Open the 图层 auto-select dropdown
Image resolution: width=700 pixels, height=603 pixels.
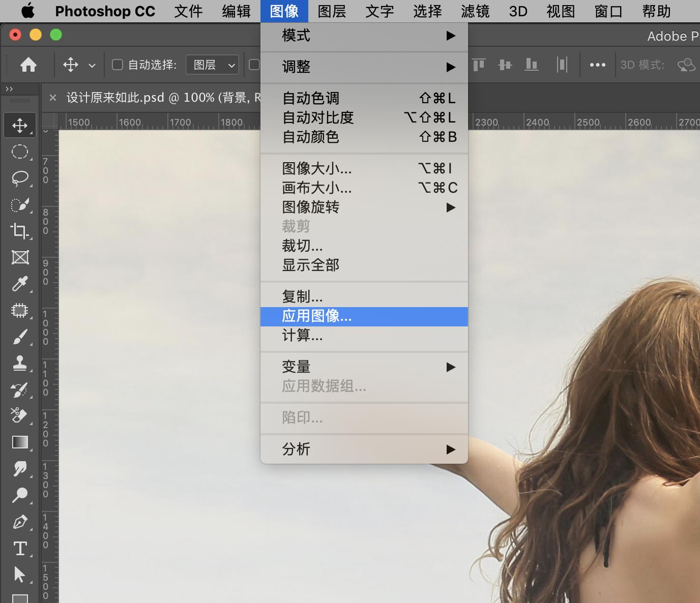[x=212, y=65]
